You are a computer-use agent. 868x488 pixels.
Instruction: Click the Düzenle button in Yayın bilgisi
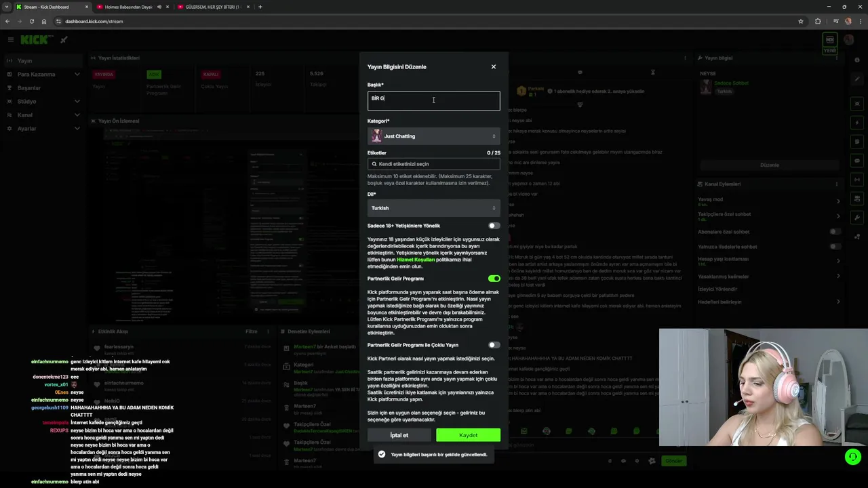770,165
